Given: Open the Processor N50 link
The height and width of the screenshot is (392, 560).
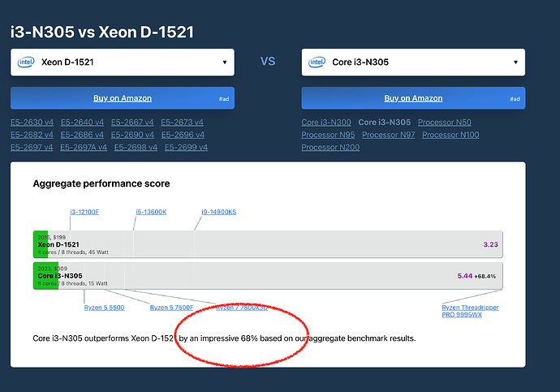Looking at the screenshot, I should tap(445, 123).
